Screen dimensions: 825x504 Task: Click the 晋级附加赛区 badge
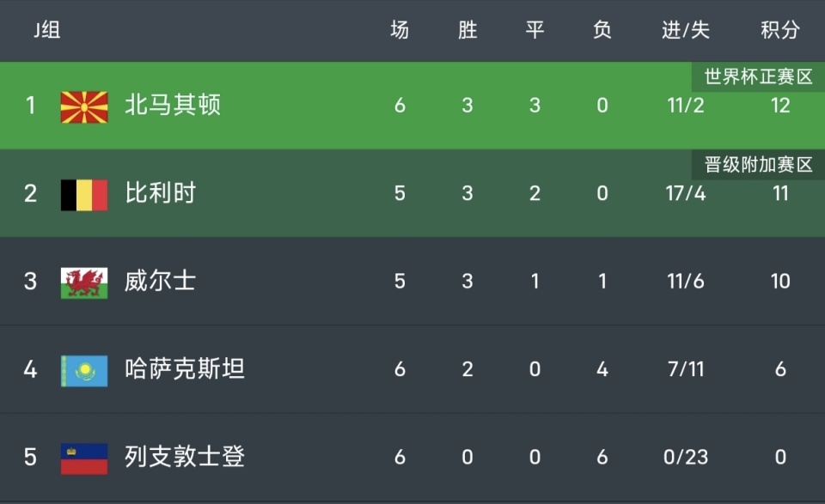pos(758,165)
